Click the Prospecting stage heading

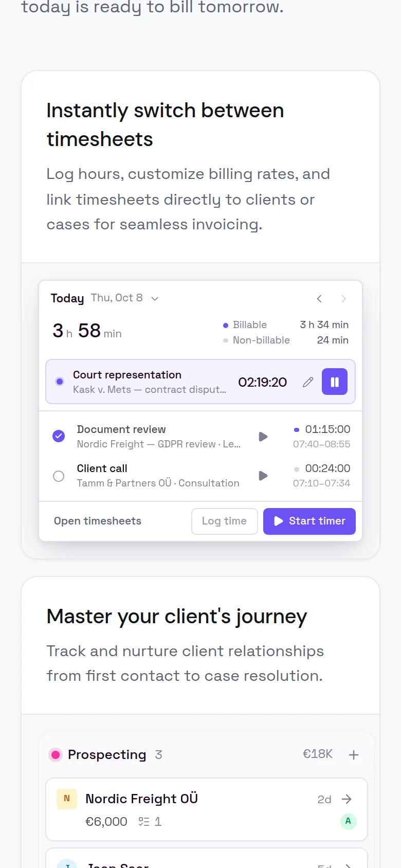point(107,754)
